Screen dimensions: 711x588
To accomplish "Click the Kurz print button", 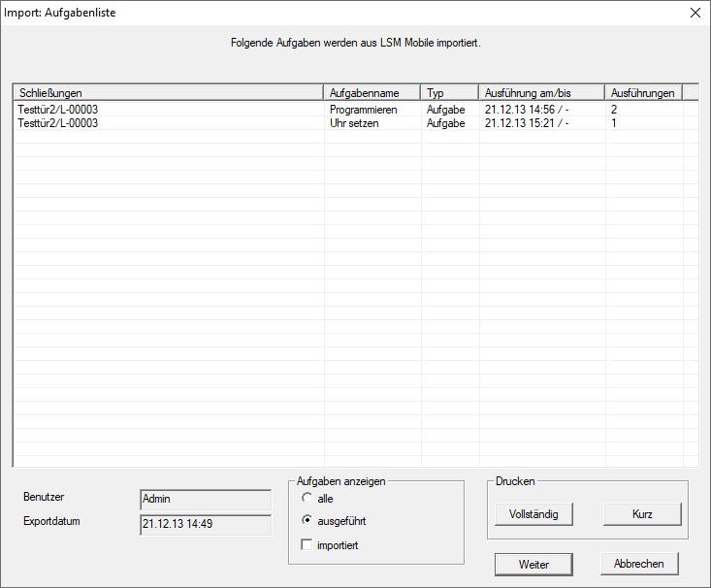I will point(641,513).
